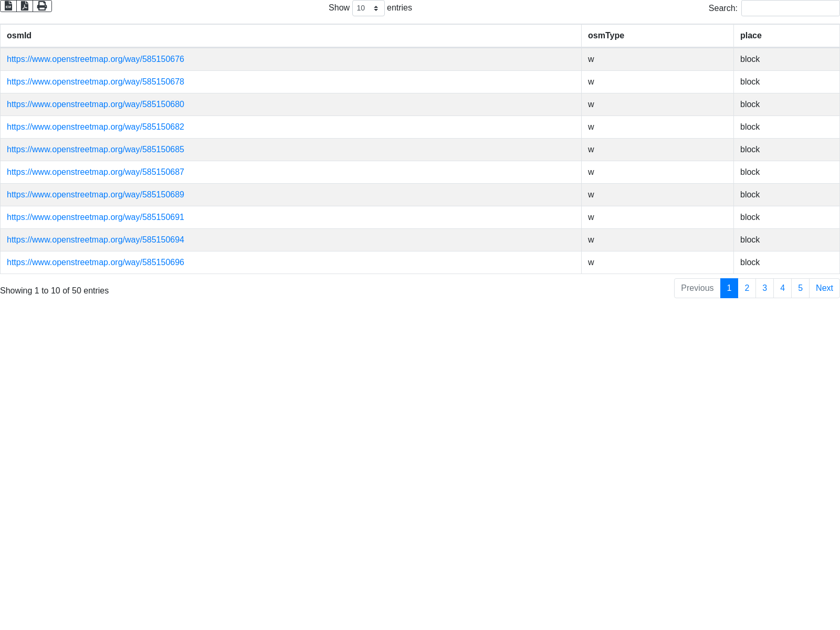Click the Search input field
840x630 pixels.
click(790, 8)
